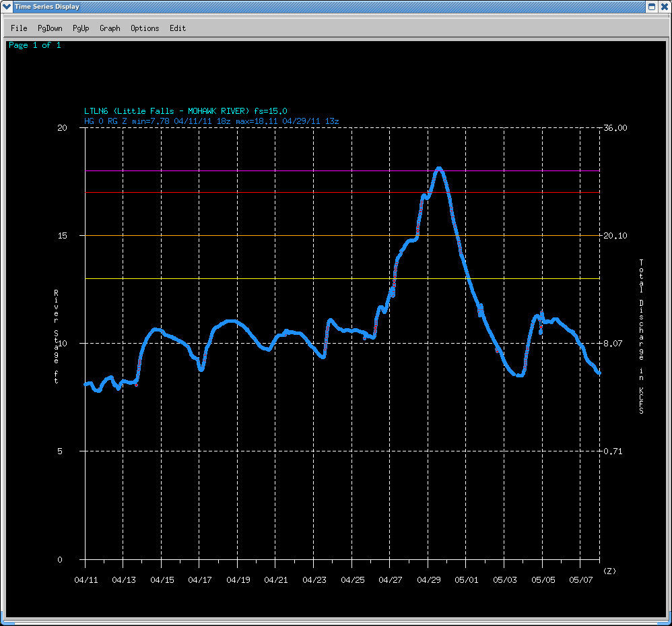This screenshot has height=626, width=672.
Task: Click the 04/25 date label
Action: 353,580
